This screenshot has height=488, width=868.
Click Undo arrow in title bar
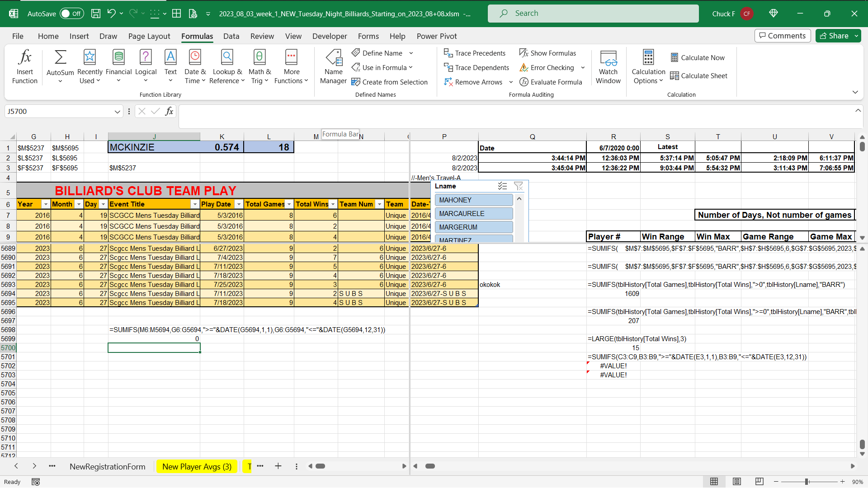(111, 14)
